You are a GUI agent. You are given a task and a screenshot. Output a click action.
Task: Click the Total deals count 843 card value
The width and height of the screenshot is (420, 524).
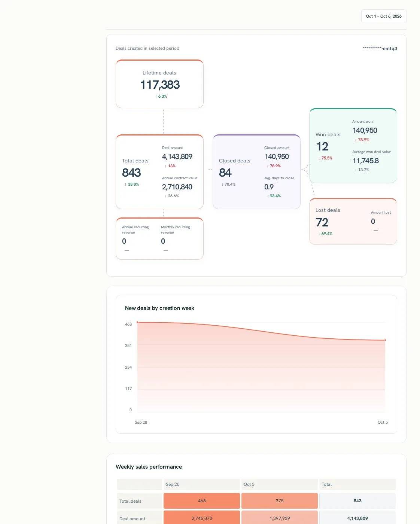[x=131, y=173]
